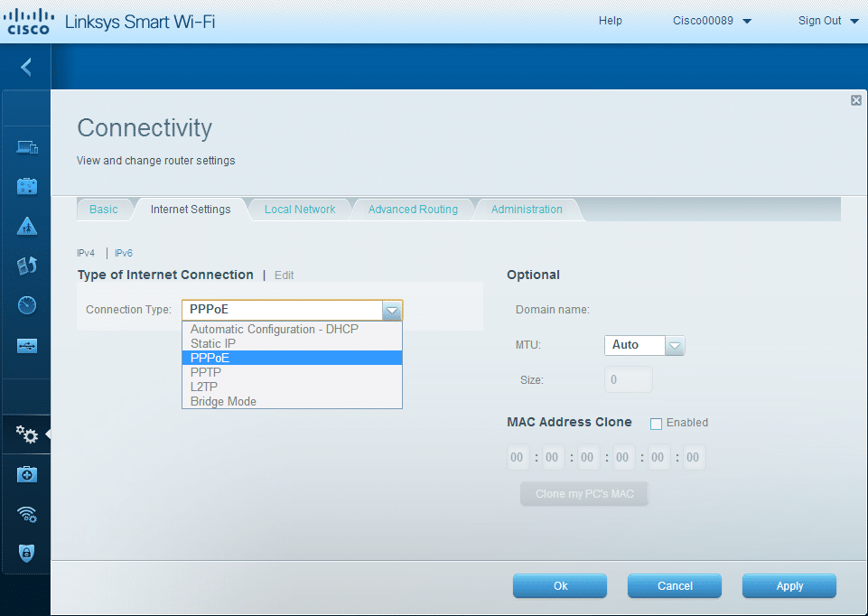868x616 pixels.
Task: Open the Troubleshooting medical kit icon
Action: [27, 474]
